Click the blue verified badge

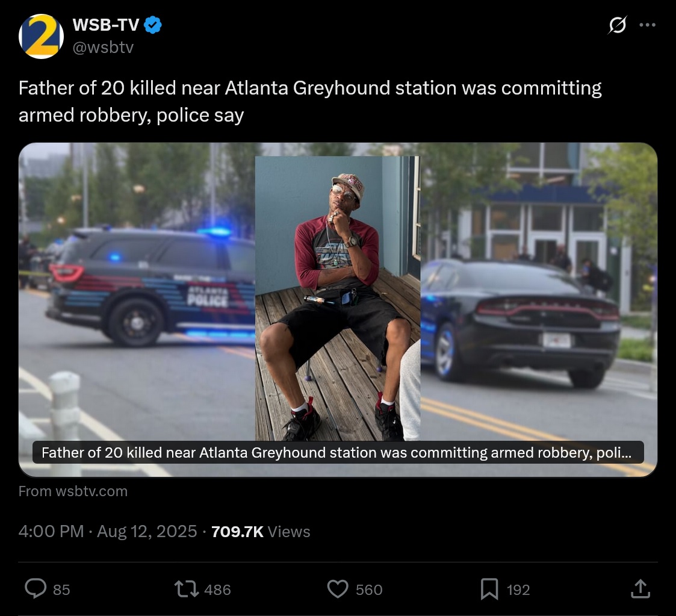point(153,25)
